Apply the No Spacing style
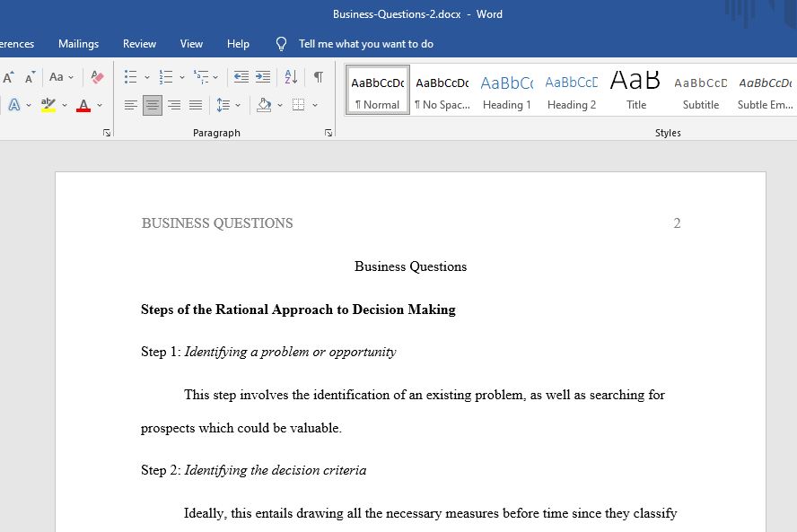Viewport: 797px width, 532px height. pyautogui.click(x=442, y=91)
